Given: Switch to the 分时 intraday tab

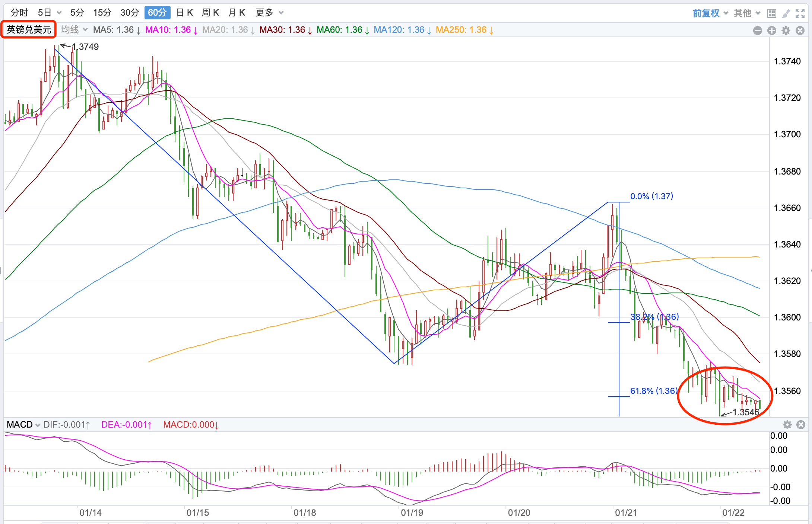Looking at the screenshot, I should pyautogui.click(x=19, y=13).
